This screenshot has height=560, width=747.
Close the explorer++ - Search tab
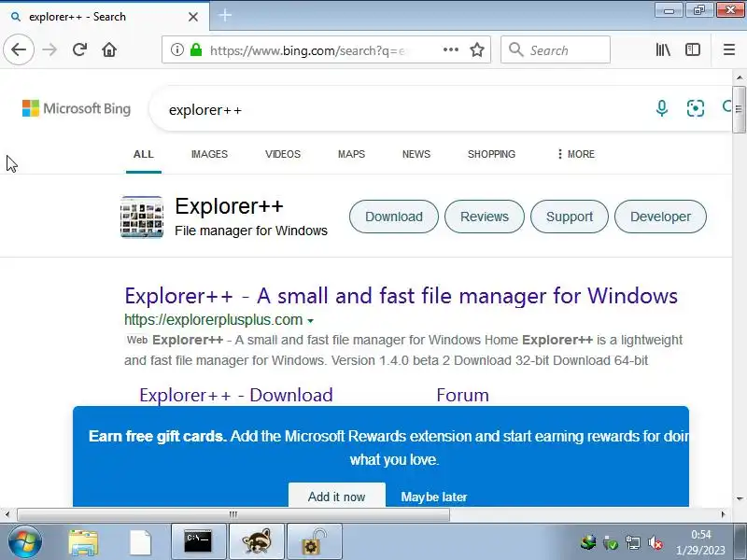point(193,17)
